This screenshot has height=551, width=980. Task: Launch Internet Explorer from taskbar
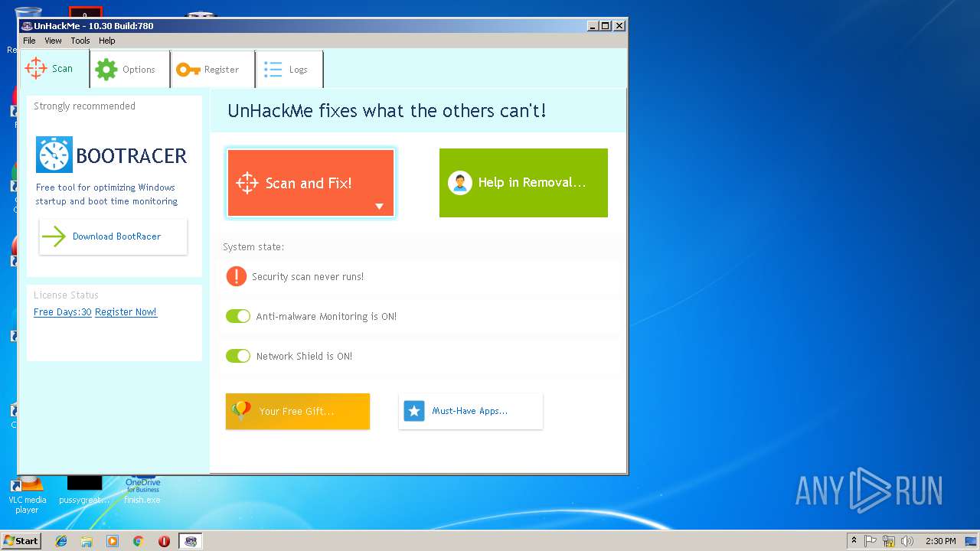(61, 541)
